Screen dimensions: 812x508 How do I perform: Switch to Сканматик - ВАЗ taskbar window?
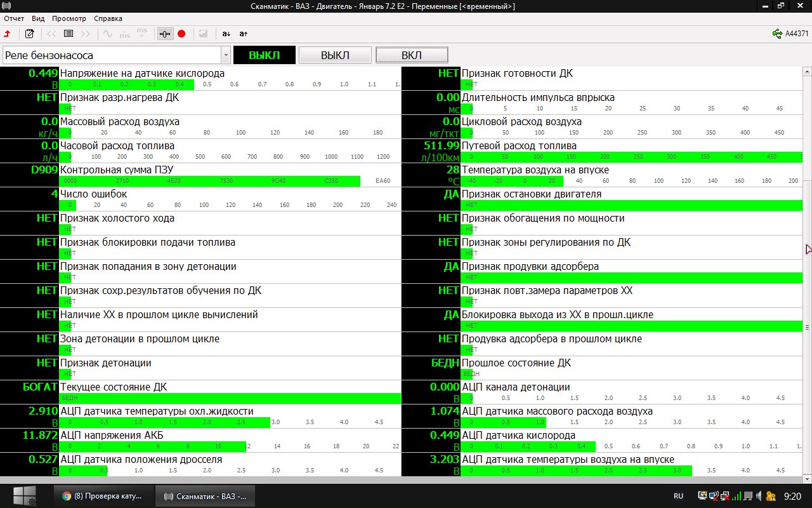(x=206, y=496)
